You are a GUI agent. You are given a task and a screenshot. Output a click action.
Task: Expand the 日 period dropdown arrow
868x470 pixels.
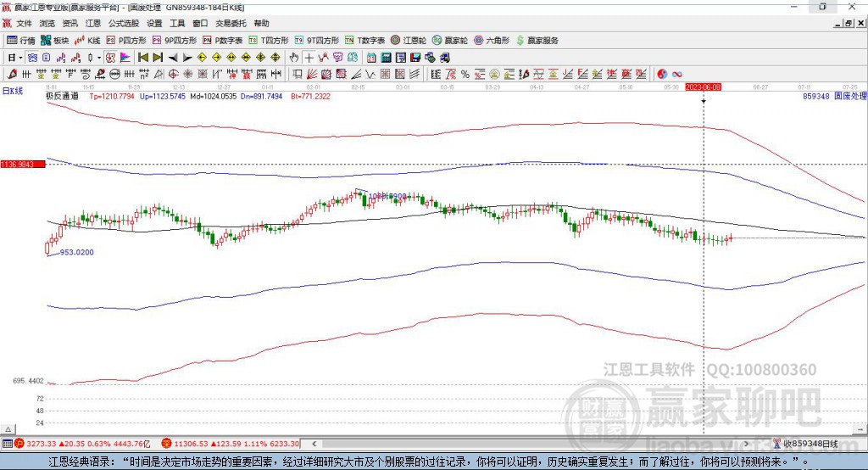[20, 58]
